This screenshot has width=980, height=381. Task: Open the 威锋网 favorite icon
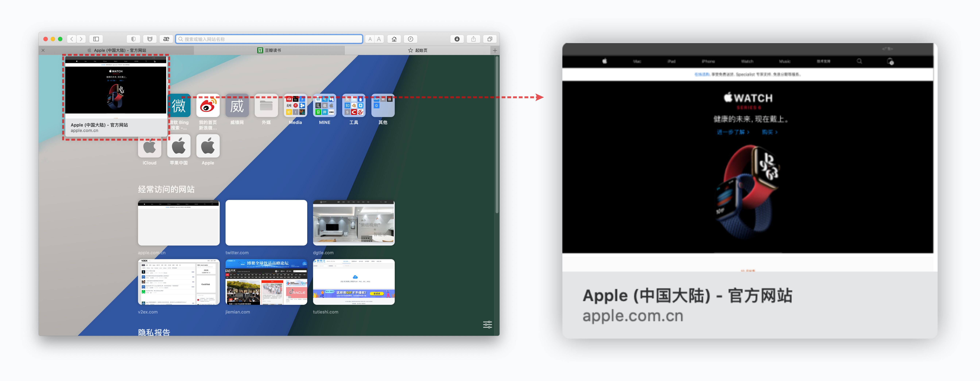237,105
